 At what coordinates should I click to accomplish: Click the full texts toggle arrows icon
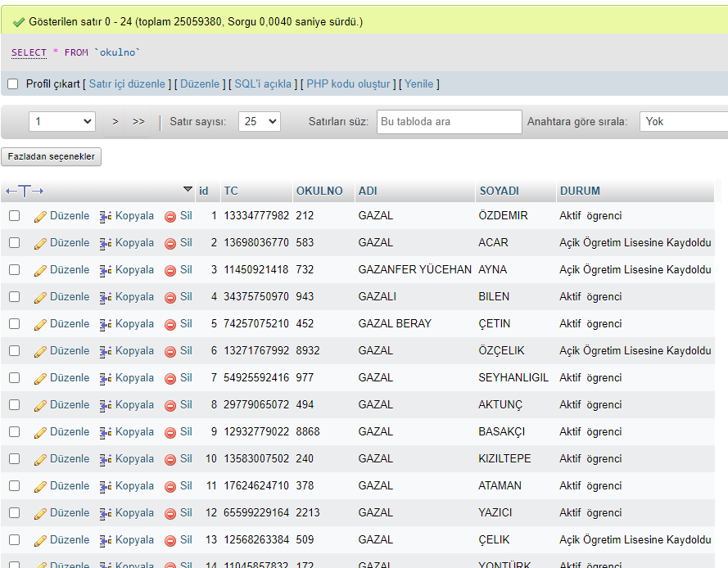click(x=25, y=192)
